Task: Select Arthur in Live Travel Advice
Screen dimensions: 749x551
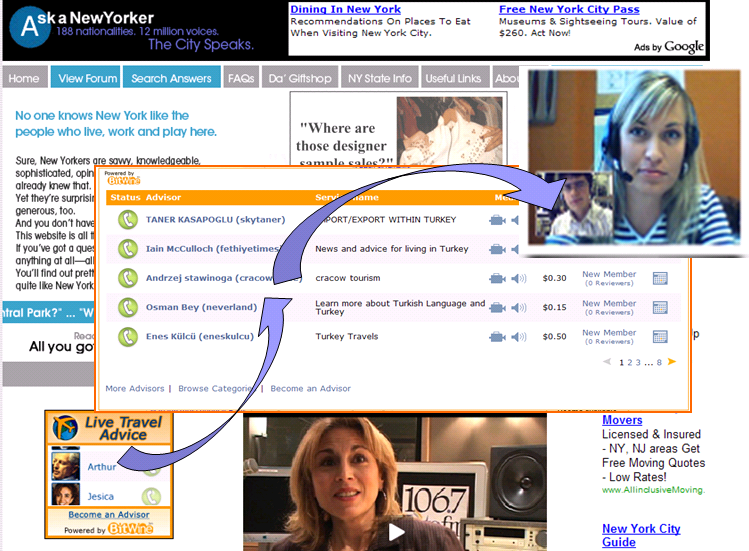Action: pyautogui.click(x=101, y=467)
